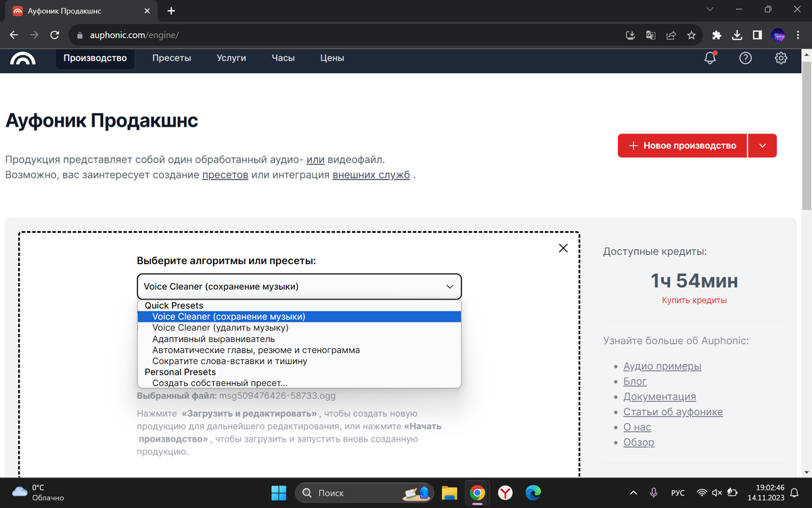Choose Адаптивный выравниватель preset
Viewport: 812px width, 508px height.
[x=299, y=339]
